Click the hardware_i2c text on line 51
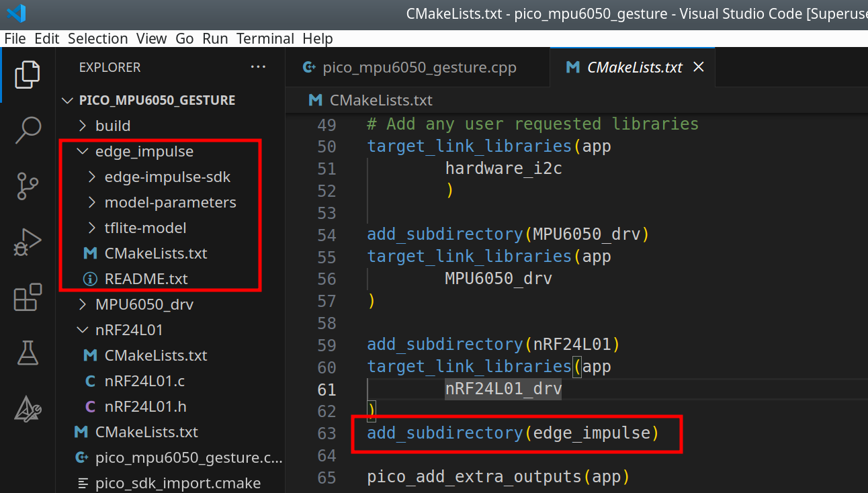This screenshot has height=493, width=868. (504, 169)
